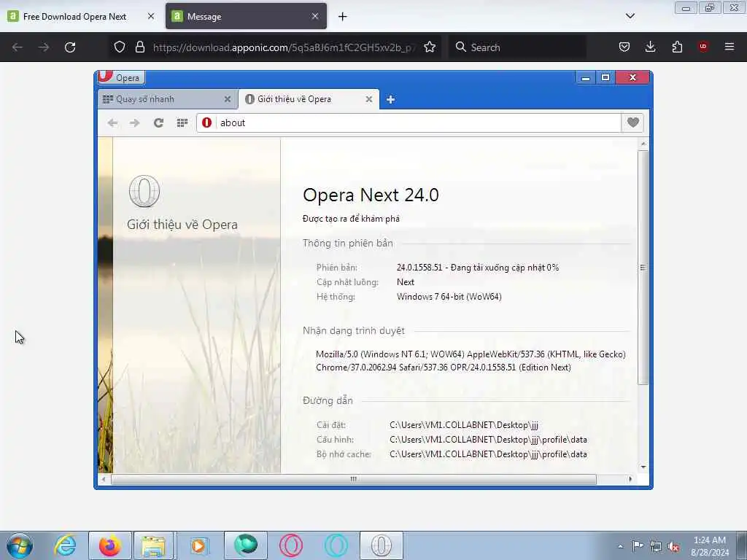Launch Internet Explorer from taskbar
Screen dimensions: 747x560
coord(65,545)
